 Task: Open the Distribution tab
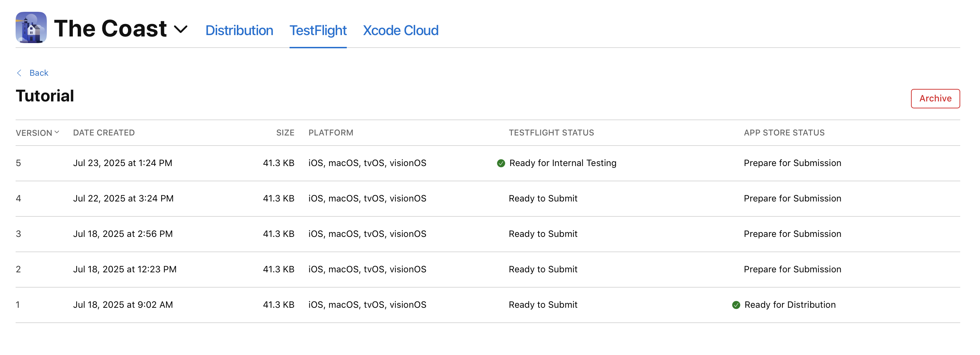click(x=239, y=31)
